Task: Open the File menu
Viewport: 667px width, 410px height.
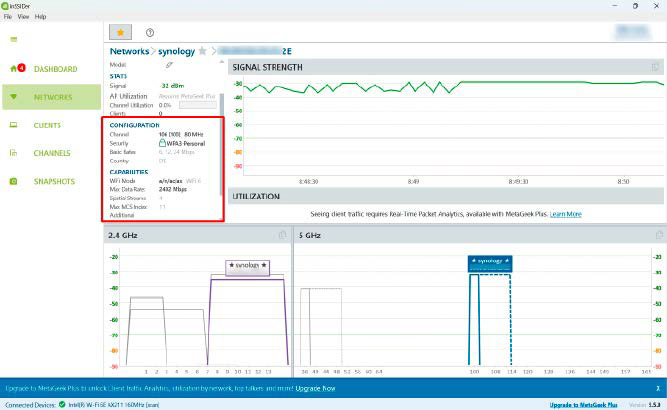Action: 8,17
